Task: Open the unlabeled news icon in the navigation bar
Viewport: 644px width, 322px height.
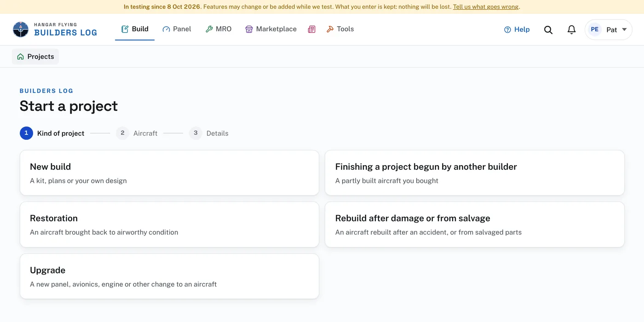Action: [312, 29]
